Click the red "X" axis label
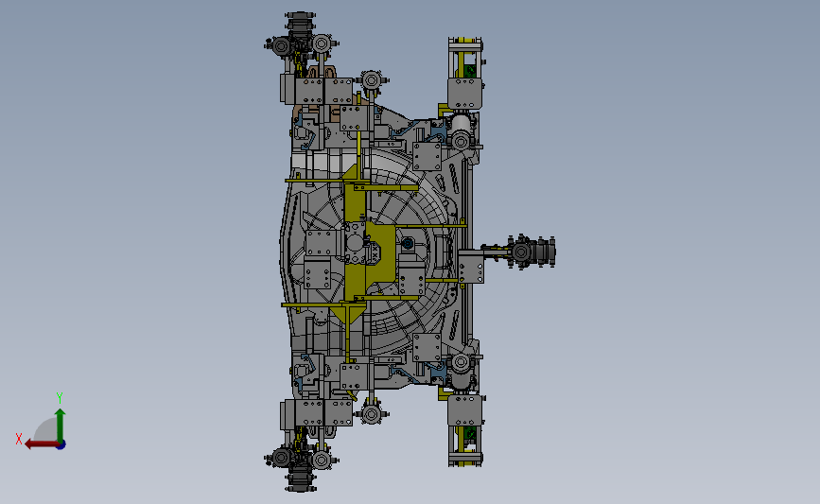Screen dimensions: 820x504 [x=19, y=439]
